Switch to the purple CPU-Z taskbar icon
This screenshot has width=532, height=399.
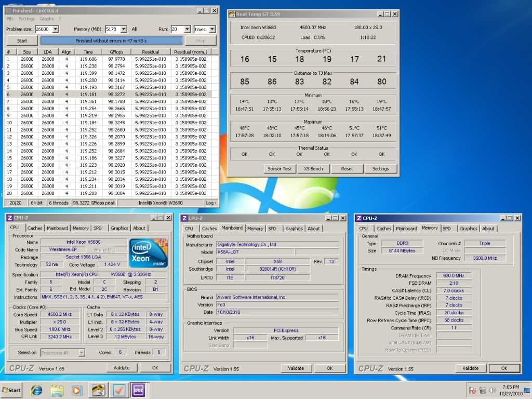point(138,390)
